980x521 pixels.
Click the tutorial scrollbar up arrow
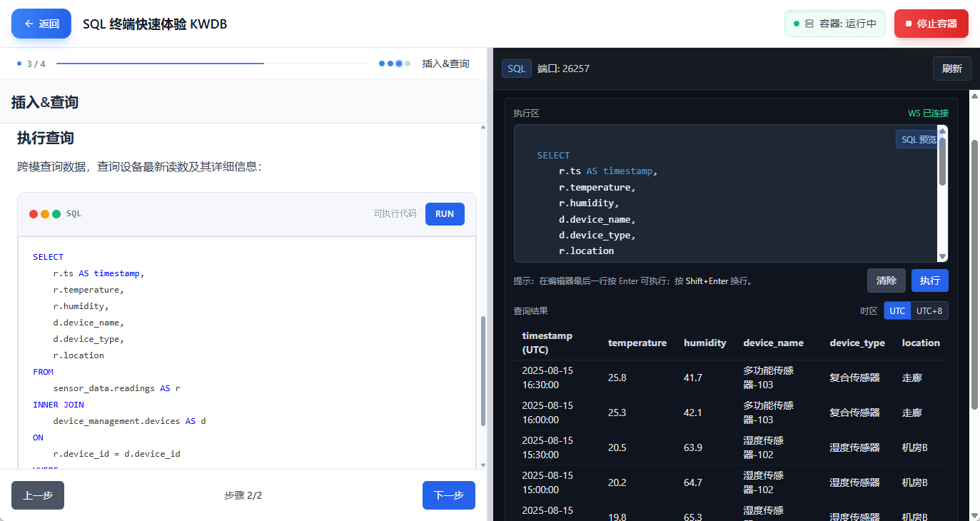pyautogui.click(x=483, y=127)
